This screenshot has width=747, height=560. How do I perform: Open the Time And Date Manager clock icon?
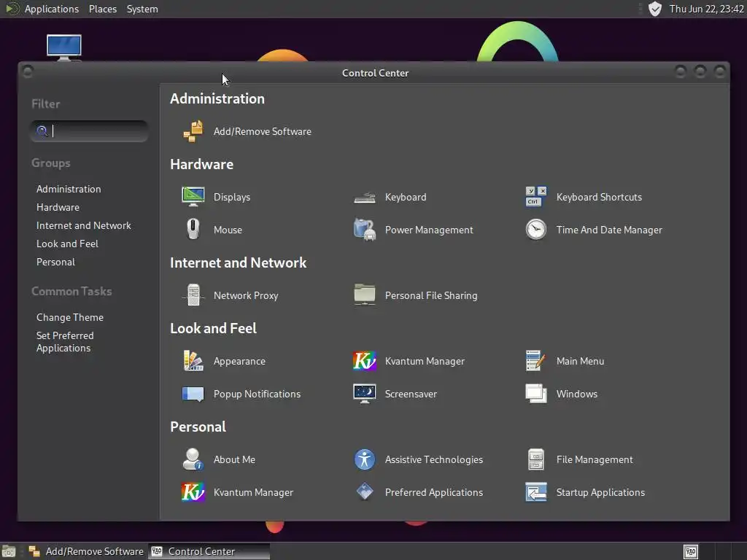click(x=536, y=230)
